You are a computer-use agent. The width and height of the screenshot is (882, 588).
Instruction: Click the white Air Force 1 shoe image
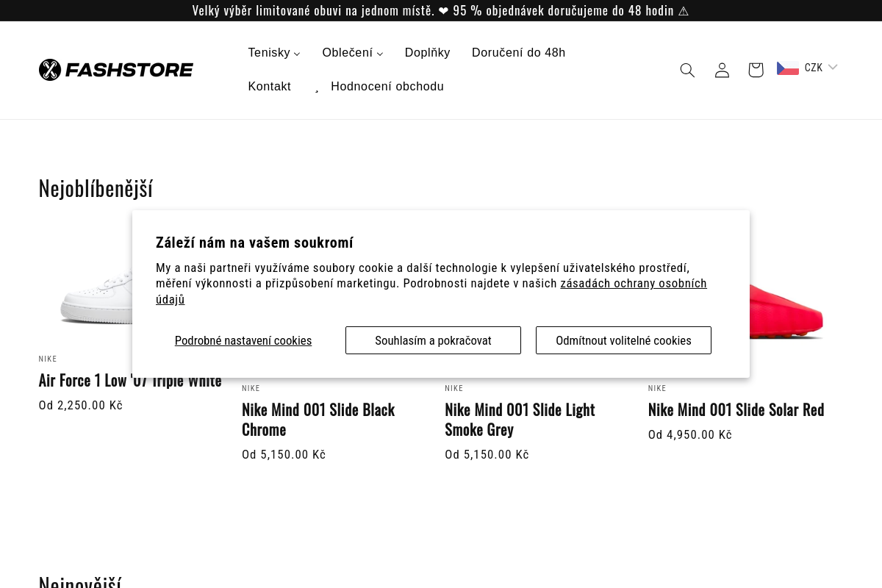96,298
